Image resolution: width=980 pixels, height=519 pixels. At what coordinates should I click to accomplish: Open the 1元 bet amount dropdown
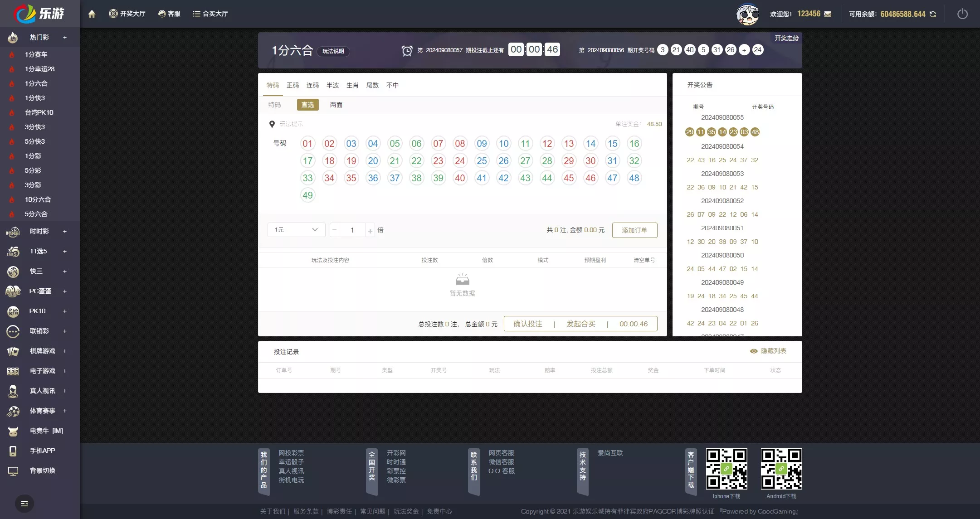click(296, 230)
